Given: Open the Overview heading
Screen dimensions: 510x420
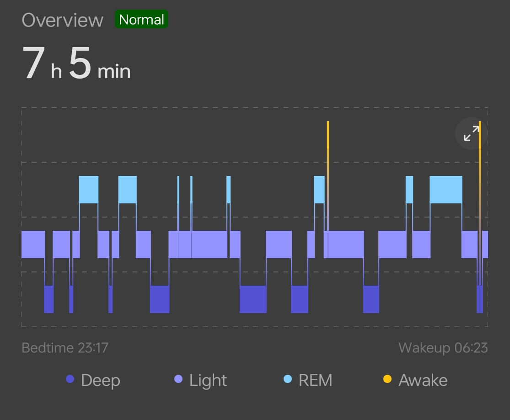Looking at the screenshot, I should click(x=63, y=20).
